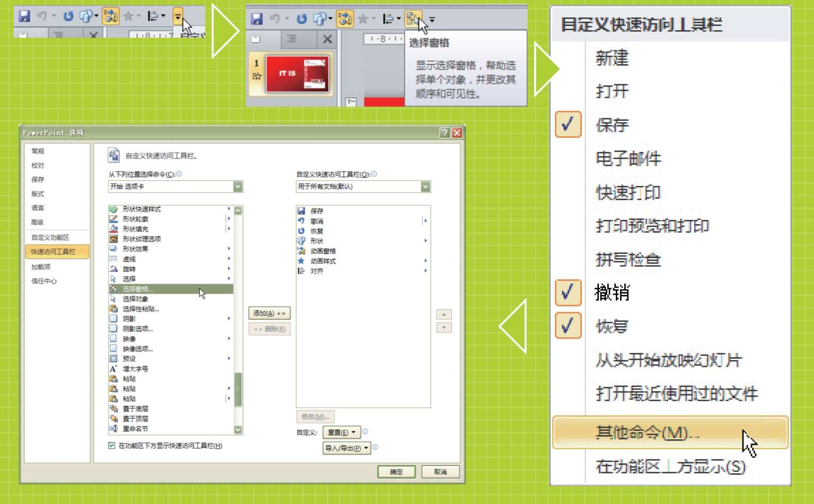
Task: Click Redo icon in the cropped toolbar snippet
Action: coord(68,16)
